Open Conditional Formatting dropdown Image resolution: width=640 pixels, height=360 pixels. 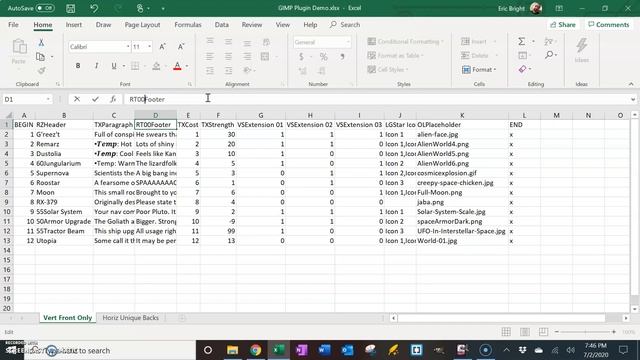[x=405, y=42]
